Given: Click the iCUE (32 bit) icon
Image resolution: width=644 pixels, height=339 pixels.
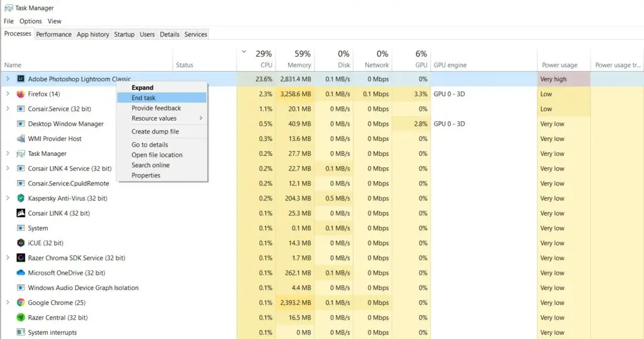Looking at the screenshot, I should point(21,243).
